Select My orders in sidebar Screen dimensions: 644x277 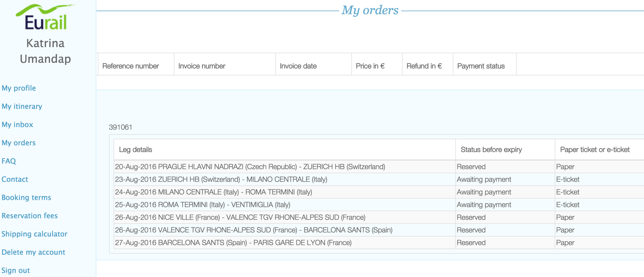pyautogui.click(x=19, y=143)
